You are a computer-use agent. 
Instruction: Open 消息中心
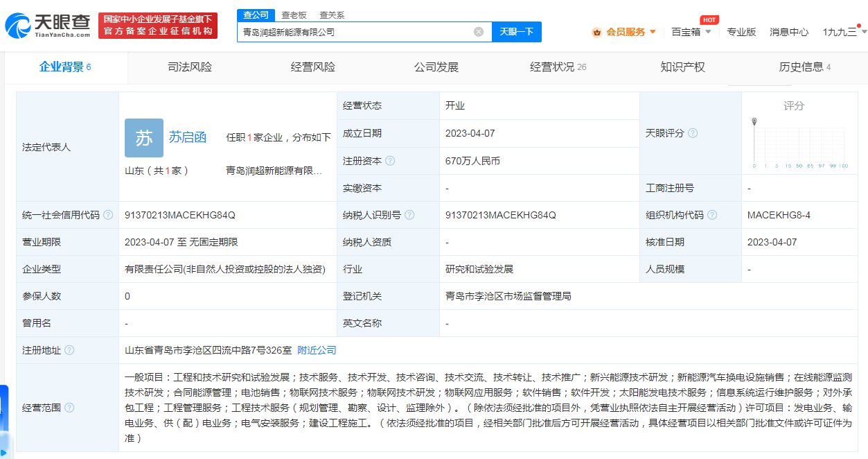pos(789,32)
